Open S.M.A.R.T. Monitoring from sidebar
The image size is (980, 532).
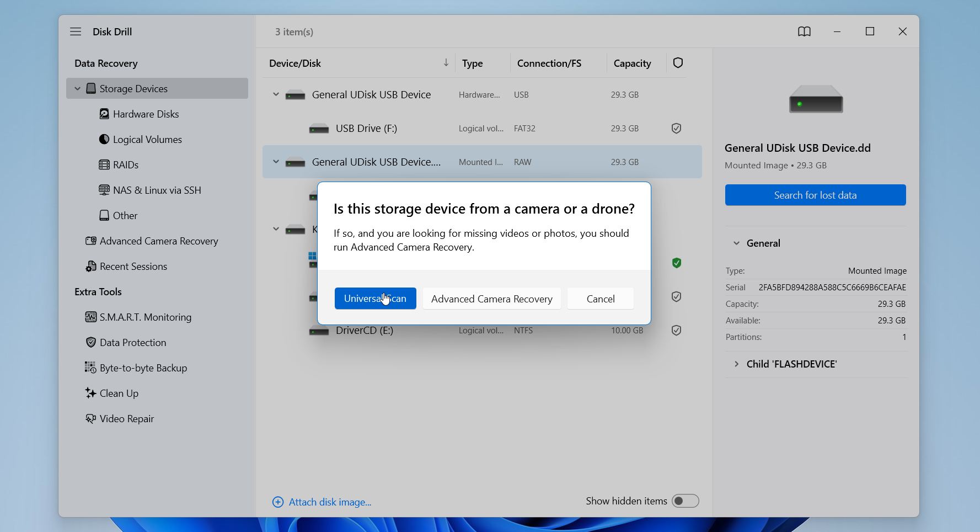[145, 317]
